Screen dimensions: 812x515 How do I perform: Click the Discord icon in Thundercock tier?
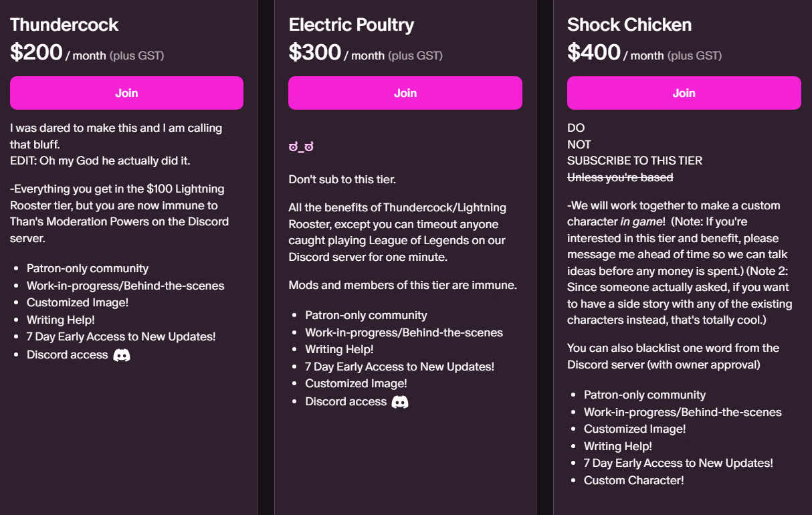click(122, 355)
